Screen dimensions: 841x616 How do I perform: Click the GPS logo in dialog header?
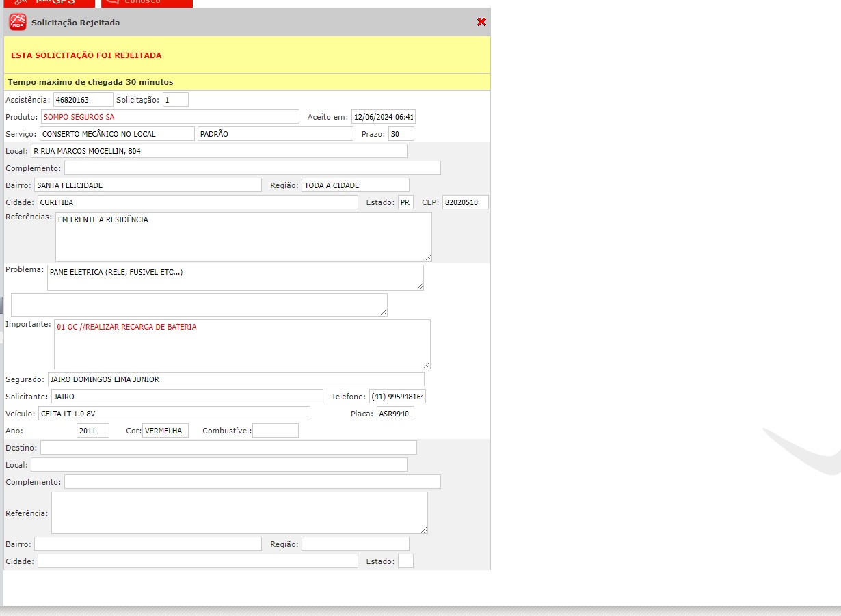click(17, 23)
